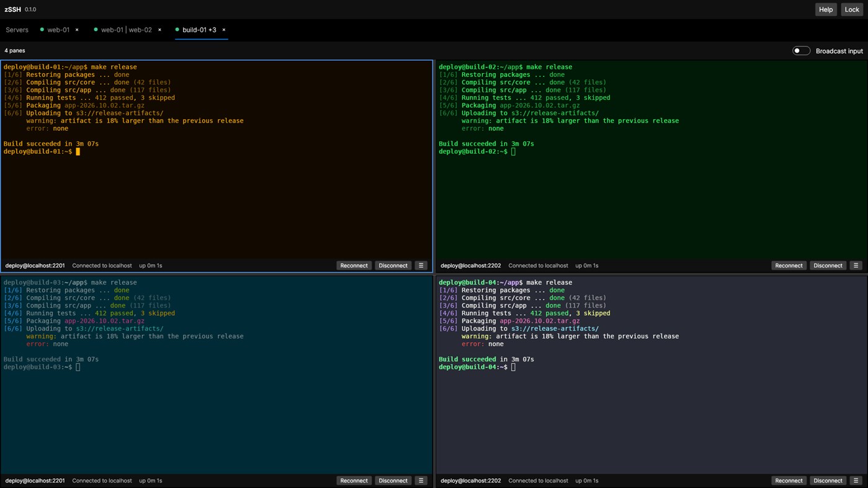868x488 pixels.
Task: Open the build-03 pane hamburger menu
Action: 421,481
